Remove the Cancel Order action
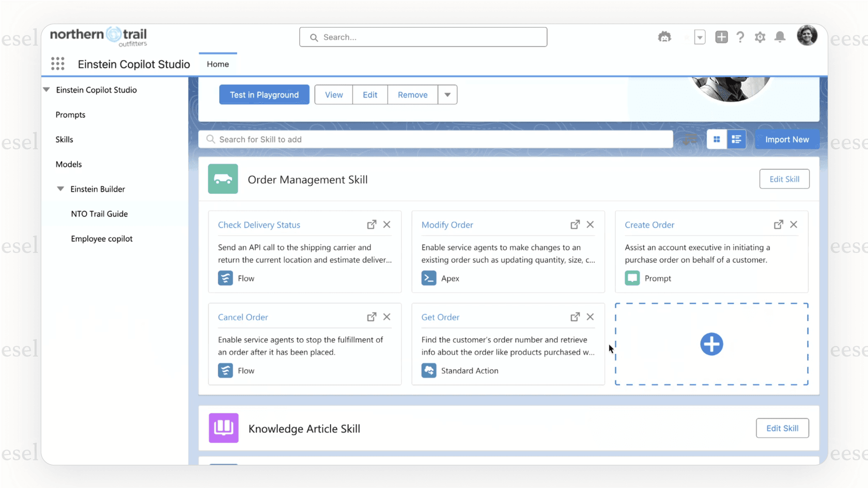 [387, 317]
